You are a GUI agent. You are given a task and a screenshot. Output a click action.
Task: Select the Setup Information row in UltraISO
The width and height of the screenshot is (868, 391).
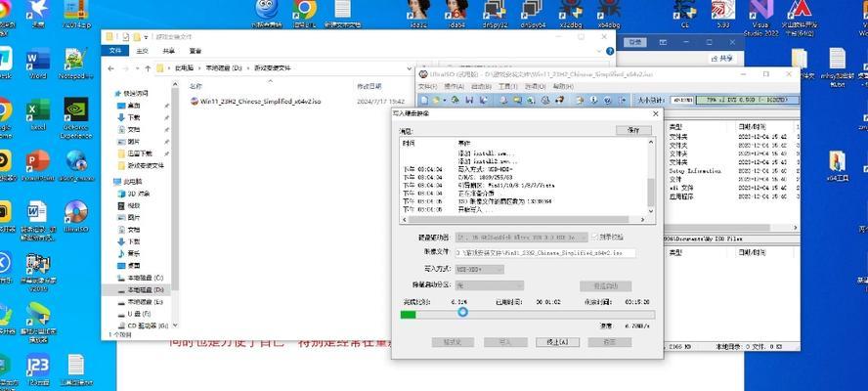coord(694,171)
